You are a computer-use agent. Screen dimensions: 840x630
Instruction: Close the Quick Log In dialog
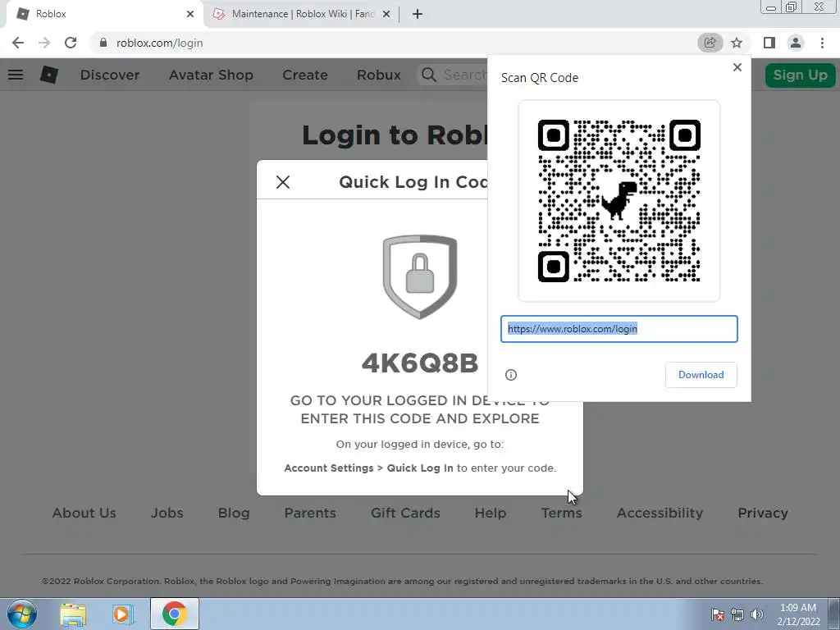[283, 182]
